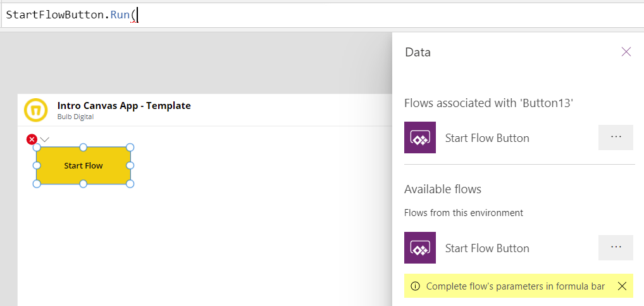Screen dimensions: 644x306
Task: Click the info icon in the yellow banner
Action: pyautogui.click(x=415, y=286)
